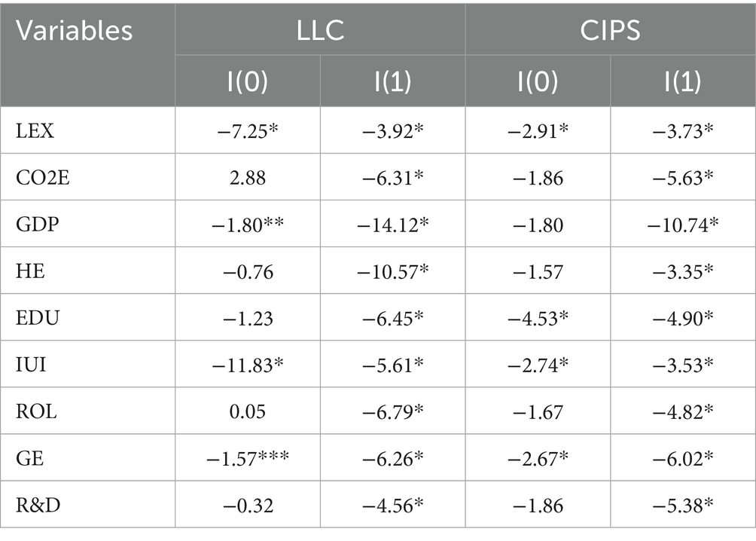
Task: Click the IUI row label
Action: click(x=32, y=365)
